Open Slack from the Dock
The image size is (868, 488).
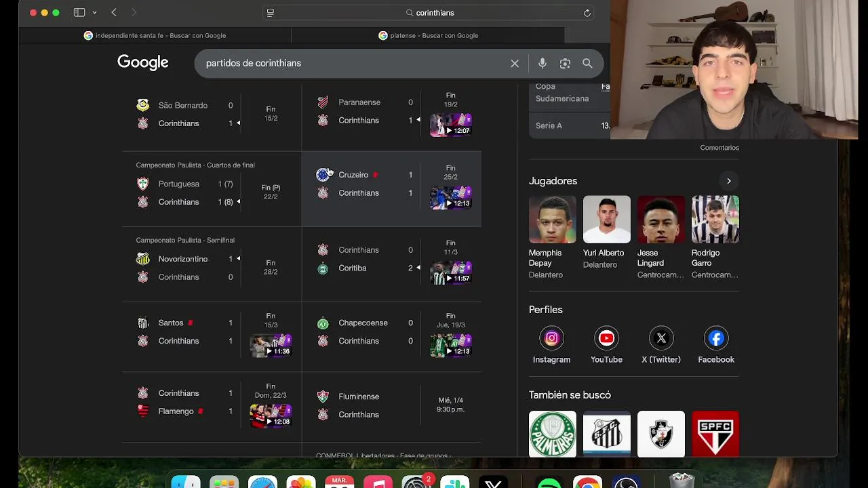(x=454, y=482)
